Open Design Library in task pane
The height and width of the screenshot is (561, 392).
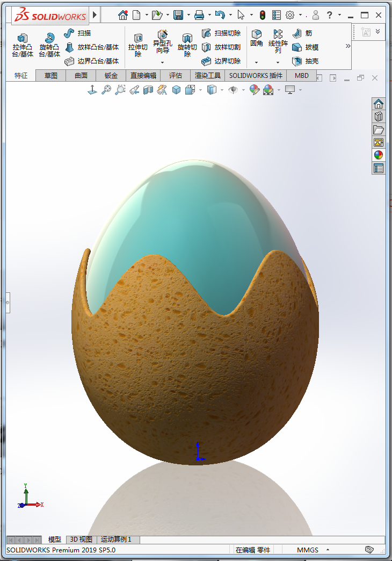coord(379,117)
